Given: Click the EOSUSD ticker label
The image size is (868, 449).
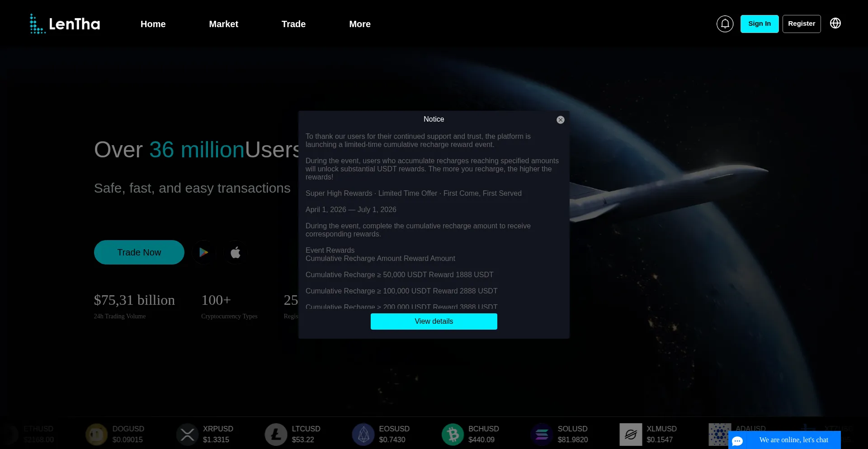Looking at the screenshot, I should [394, 429].
